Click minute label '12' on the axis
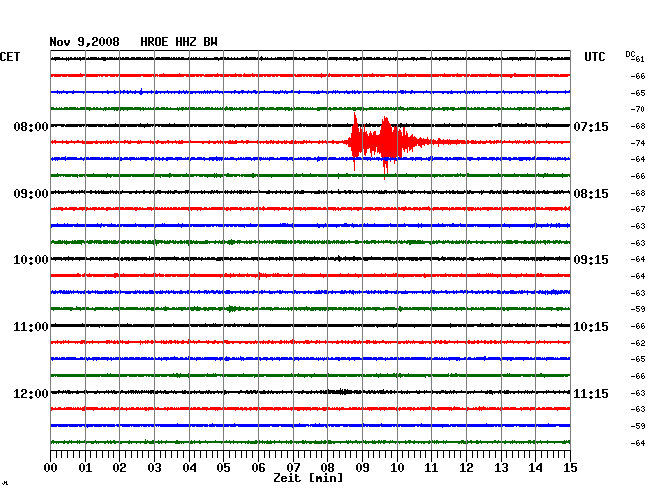This screenshot has height=494, width=650. (x=466, y=468)
